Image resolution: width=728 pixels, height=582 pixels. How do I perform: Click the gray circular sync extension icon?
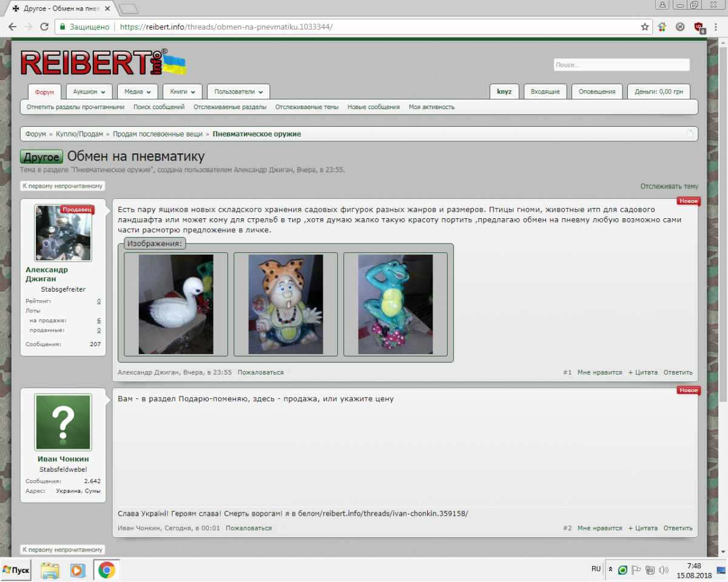tap(680, 27)
